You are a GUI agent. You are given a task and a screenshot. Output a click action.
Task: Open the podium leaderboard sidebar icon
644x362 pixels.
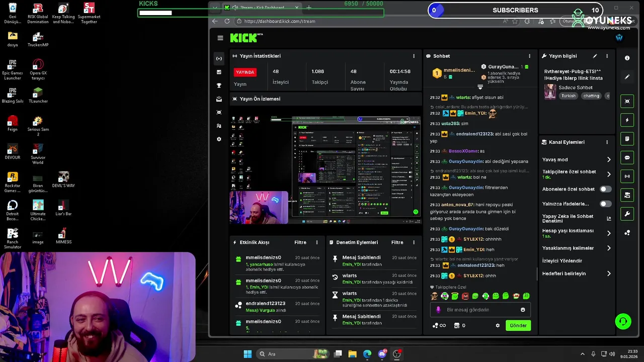(219, 99)
